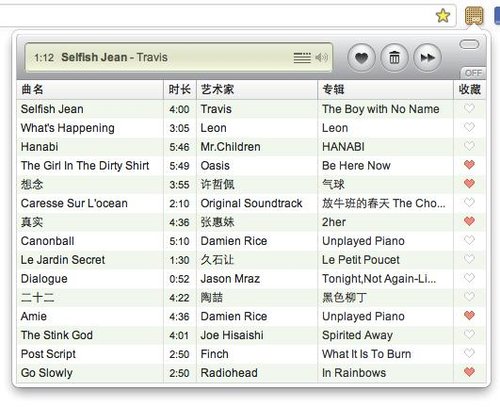Click the bookmark star in address bar
The height and width of the screenshot is (407, 500).
[x=443, y=15]
